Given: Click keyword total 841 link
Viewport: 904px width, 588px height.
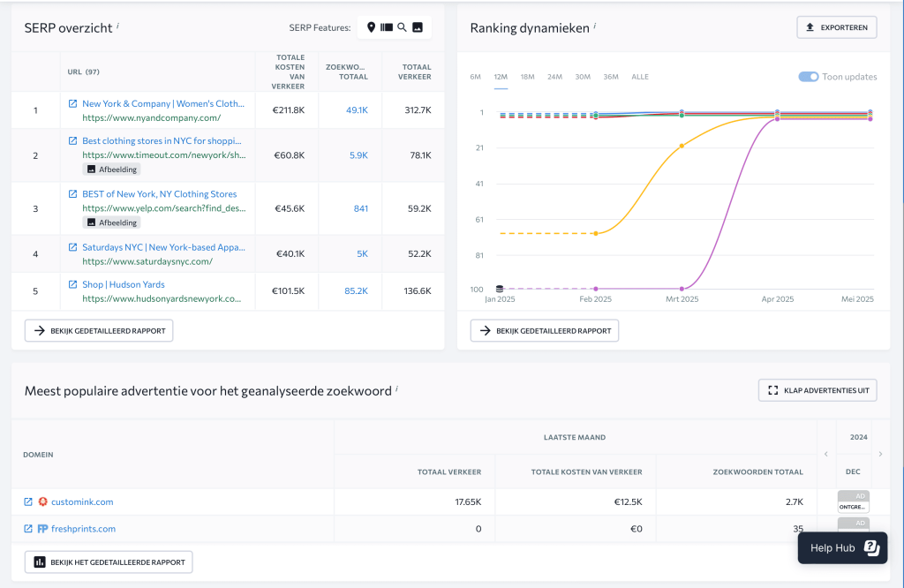Looking at the screenshot, I should [x=361, y=208].
